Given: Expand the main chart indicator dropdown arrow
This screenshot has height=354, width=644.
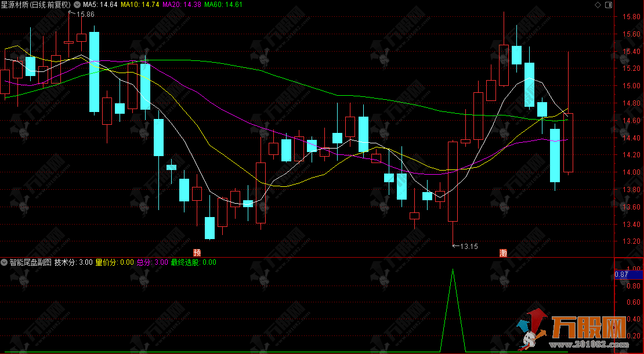Looking at the screenshot, I should pos(78,5).
